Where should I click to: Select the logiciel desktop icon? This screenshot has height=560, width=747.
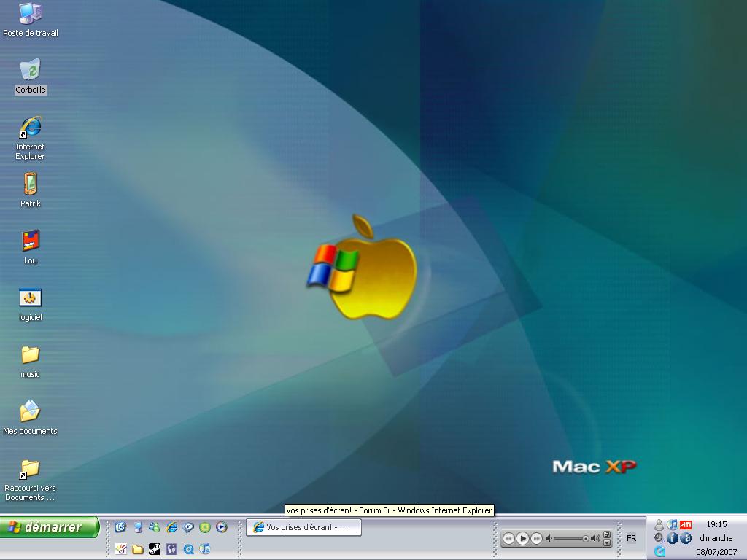pos(31,304)
